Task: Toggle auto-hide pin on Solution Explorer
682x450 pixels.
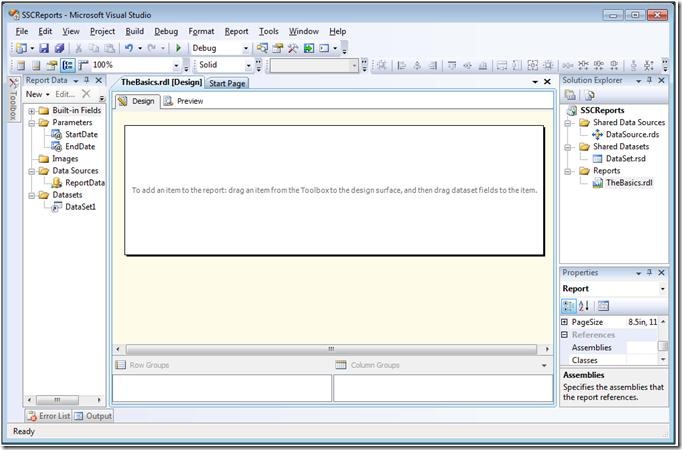Action: click(649, 80)
